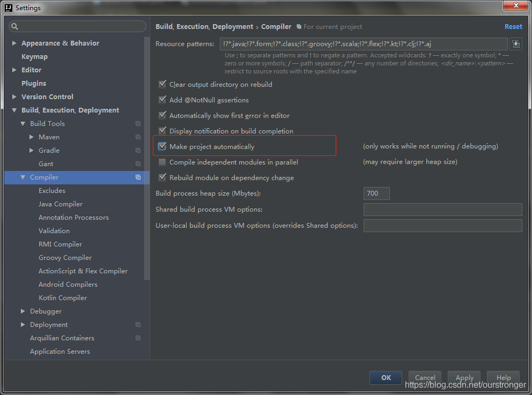Click the IntelliJ logo in the title bar
This screenshot has height=395, width=532.
(9, 8)
